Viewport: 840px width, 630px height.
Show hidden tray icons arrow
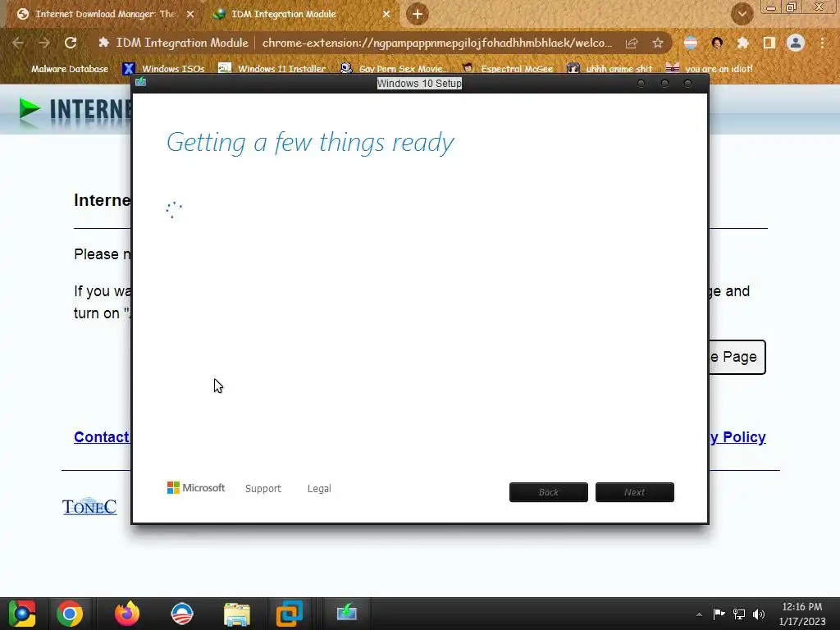(x=699, y=614)
